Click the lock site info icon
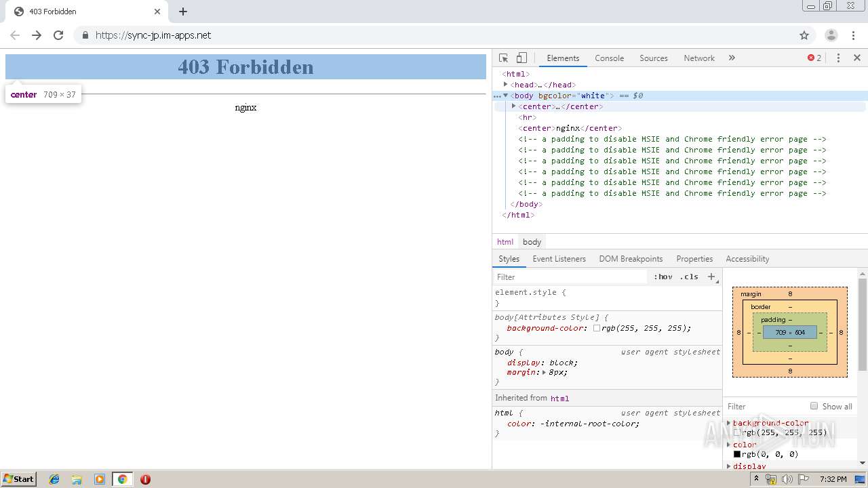 (x=85, y=35)
